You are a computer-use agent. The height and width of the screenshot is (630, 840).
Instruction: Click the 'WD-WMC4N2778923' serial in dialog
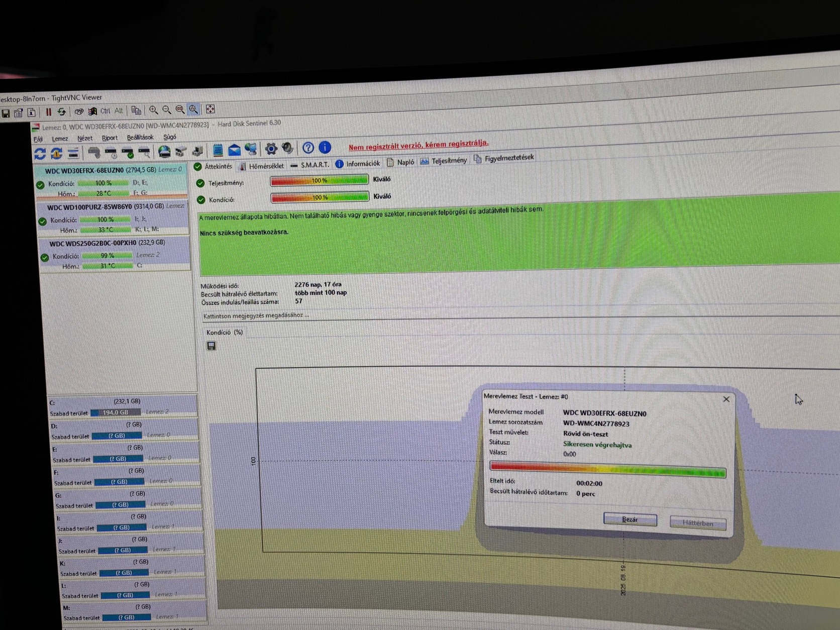click(596, 424)
